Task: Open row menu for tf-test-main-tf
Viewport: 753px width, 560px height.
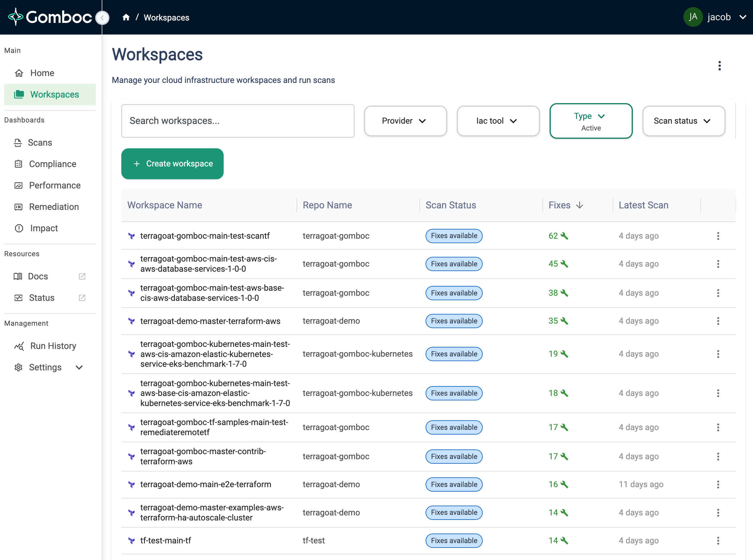Action: point(718,541)
